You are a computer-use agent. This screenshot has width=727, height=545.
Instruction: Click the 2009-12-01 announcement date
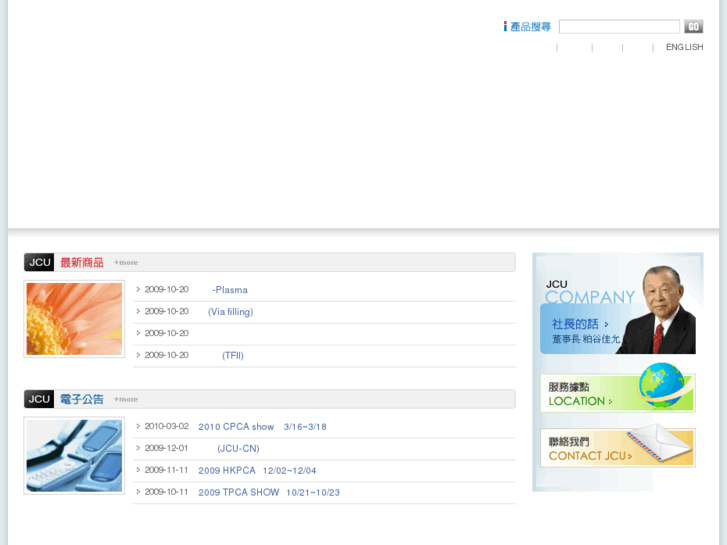[166, 448]
